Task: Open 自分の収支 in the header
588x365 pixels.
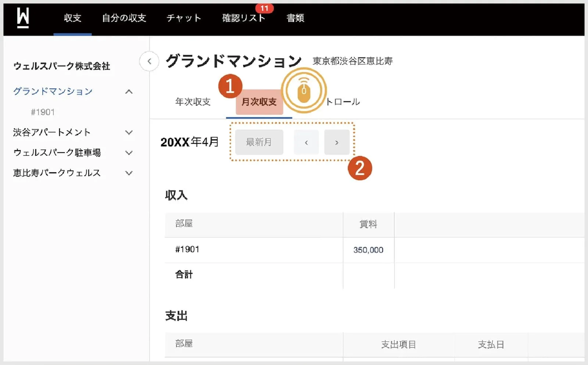Action: pyautogui.click(x=124, y=18)
